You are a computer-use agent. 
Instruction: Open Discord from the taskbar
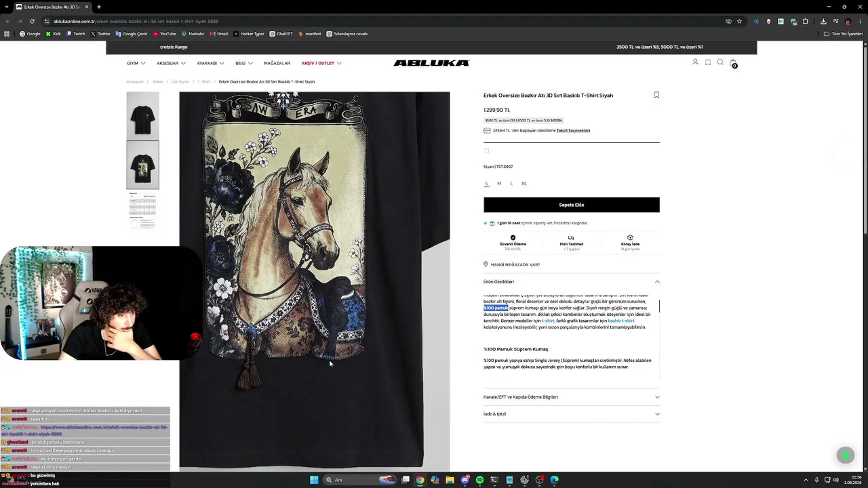[x=465, y=480]
